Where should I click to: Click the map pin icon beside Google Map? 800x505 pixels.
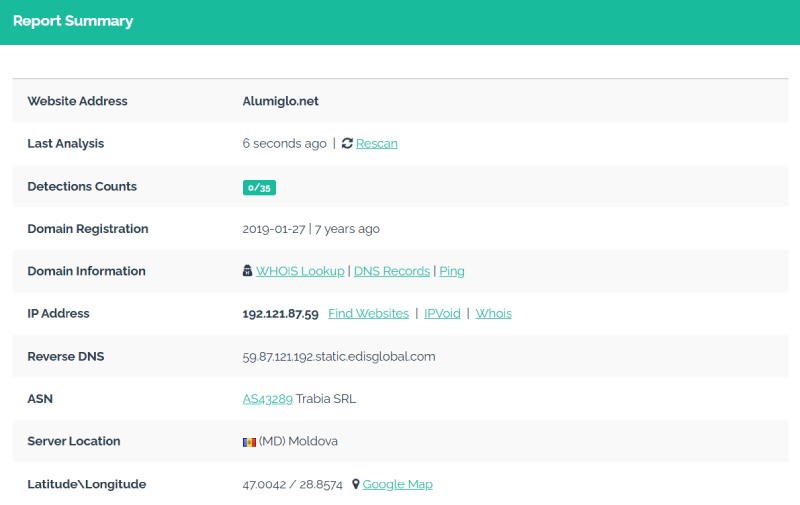pyautogui.click(x=356, y=484)
